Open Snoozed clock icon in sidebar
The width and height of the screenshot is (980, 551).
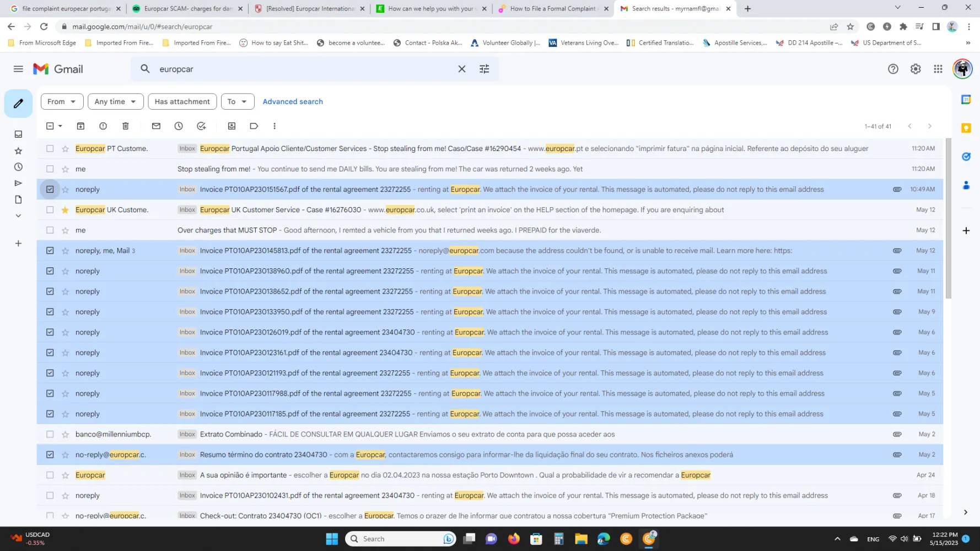coord(18,166)
